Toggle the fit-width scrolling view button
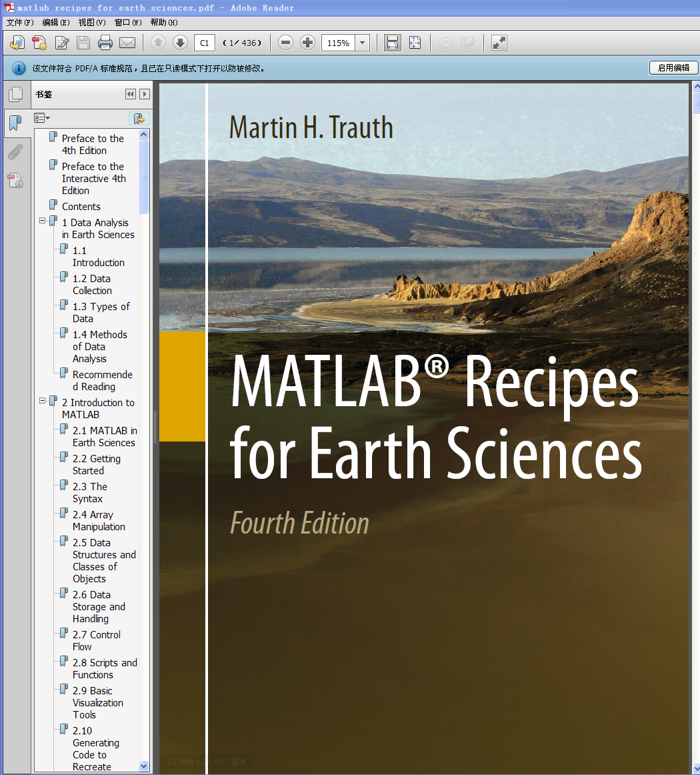The height and width of the screenshot is (775, 700). tap(393, 43)
